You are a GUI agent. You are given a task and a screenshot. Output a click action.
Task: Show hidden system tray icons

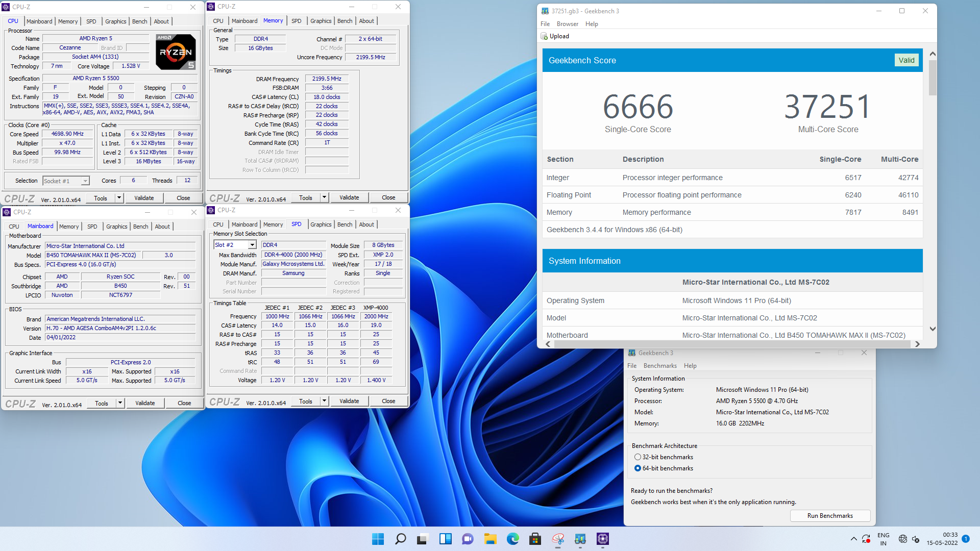click(x=854, y=539)
